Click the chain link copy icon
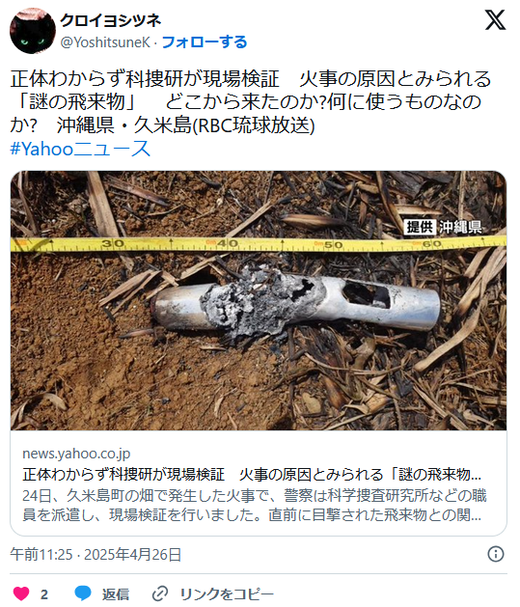520x607 pixels. click(x=160, y=593)
